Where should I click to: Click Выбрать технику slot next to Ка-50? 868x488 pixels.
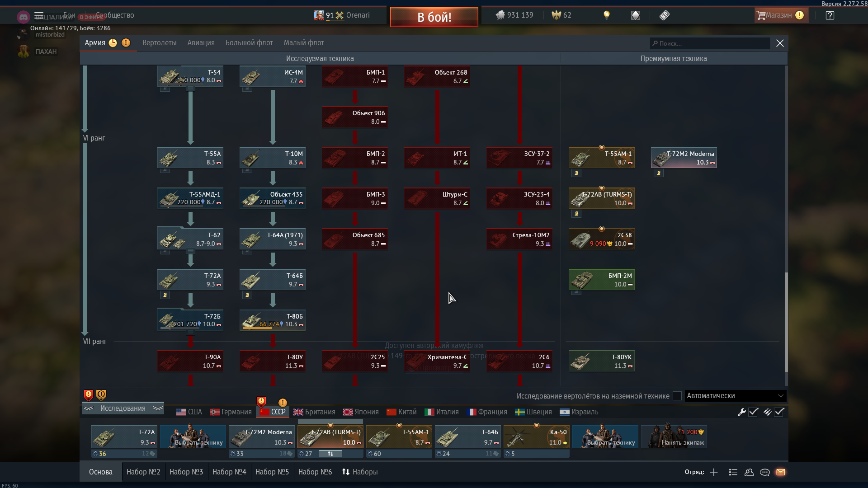[605, 436]
